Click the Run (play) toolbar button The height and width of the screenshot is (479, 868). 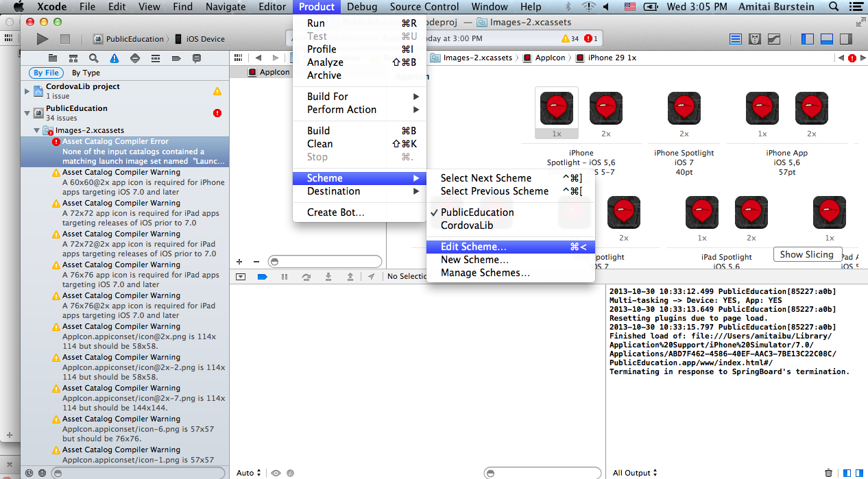click(43, 39)
